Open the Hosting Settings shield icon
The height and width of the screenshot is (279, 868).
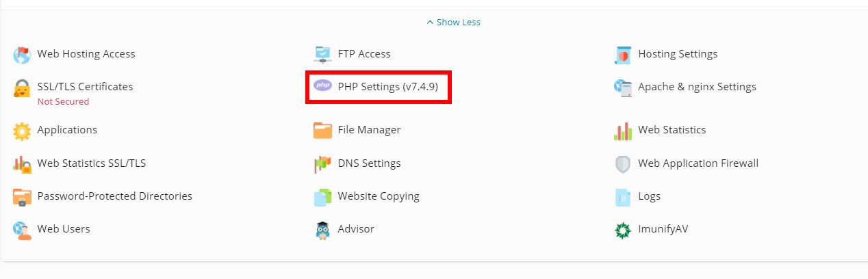[x=623, y=55]
